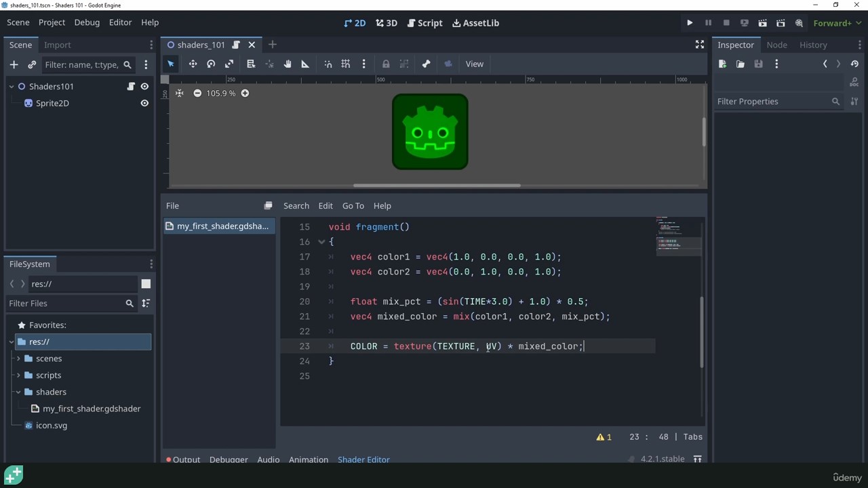Click the instantiate child scene link icon

tap(32, 64)
